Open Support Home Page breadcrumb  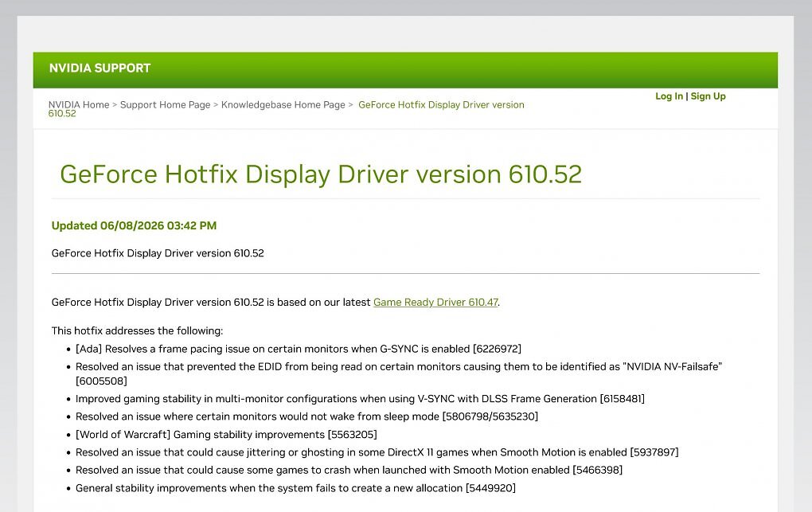click(x=166, y=104)
